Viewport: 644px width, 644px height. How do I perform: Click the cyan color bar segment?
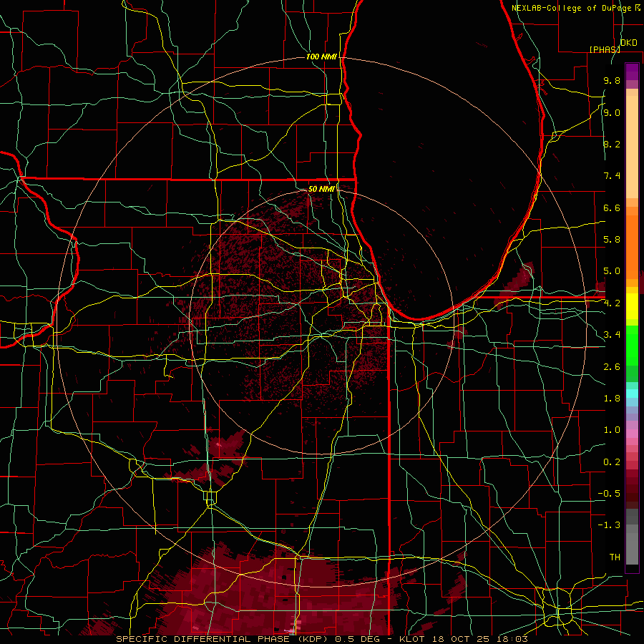click(x=632, y=394)
